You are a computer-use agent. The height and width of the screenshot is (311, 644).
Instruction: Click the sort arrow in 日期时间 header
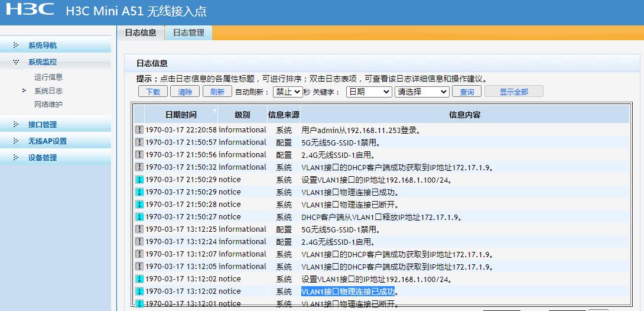pos(214,111)
